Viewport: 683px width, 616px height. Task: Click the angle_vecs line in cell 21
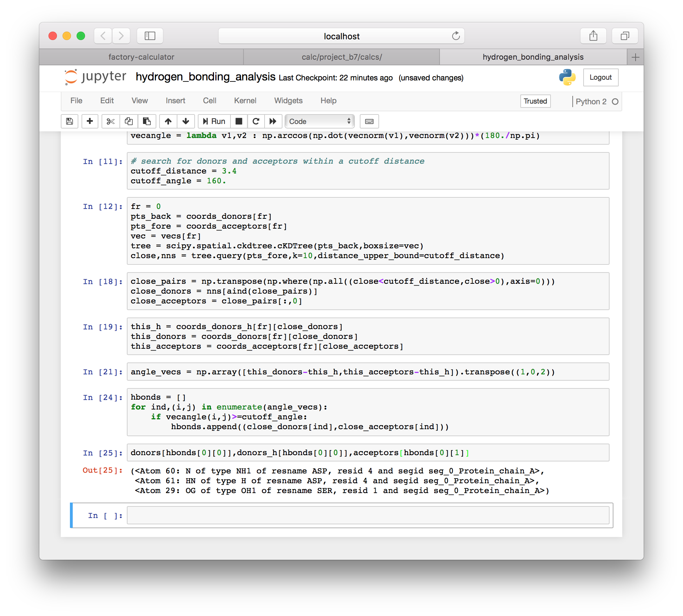(343, 372)
